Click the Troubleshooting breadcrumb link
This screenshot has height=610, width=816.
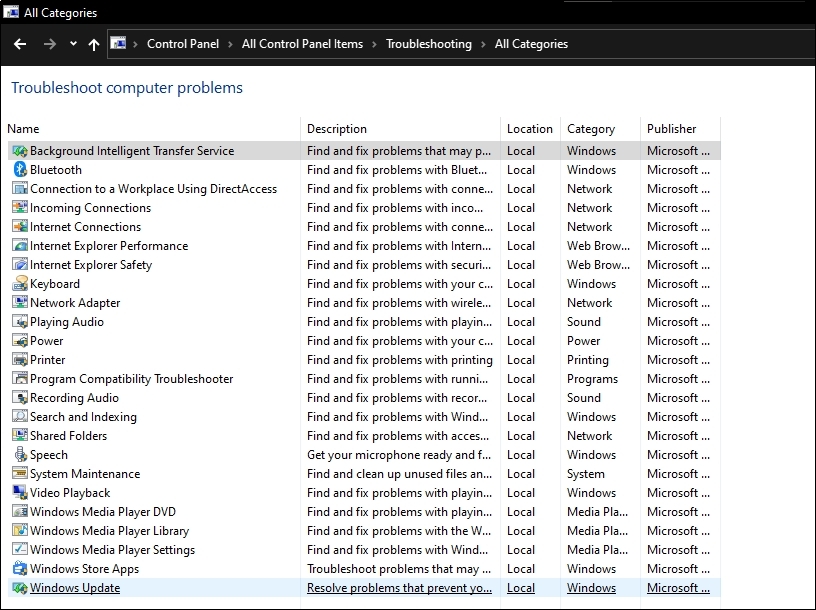428,44
